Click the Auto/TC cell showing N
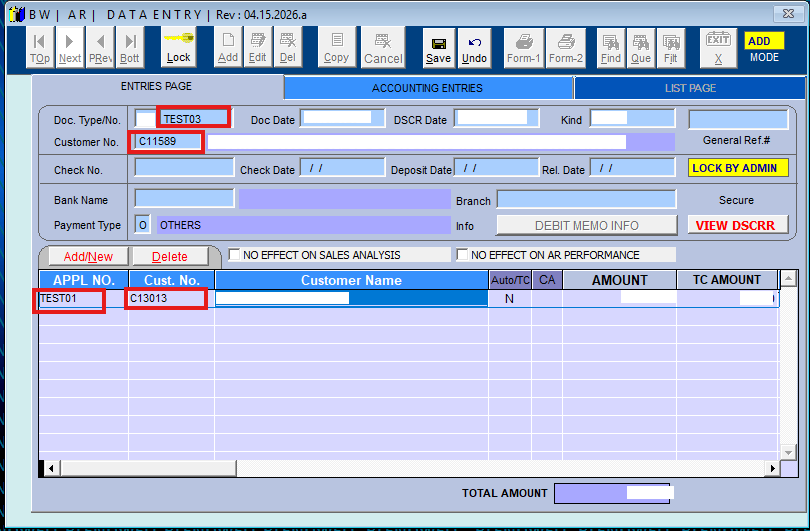This screenshot has width=810, height=531. pos(510,299)
